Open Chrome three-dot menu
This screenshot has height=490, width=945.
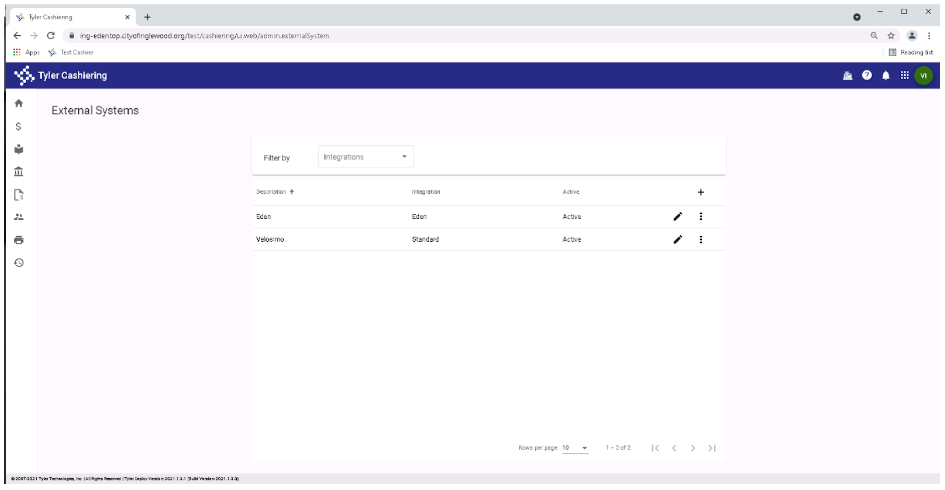point(929,36)
